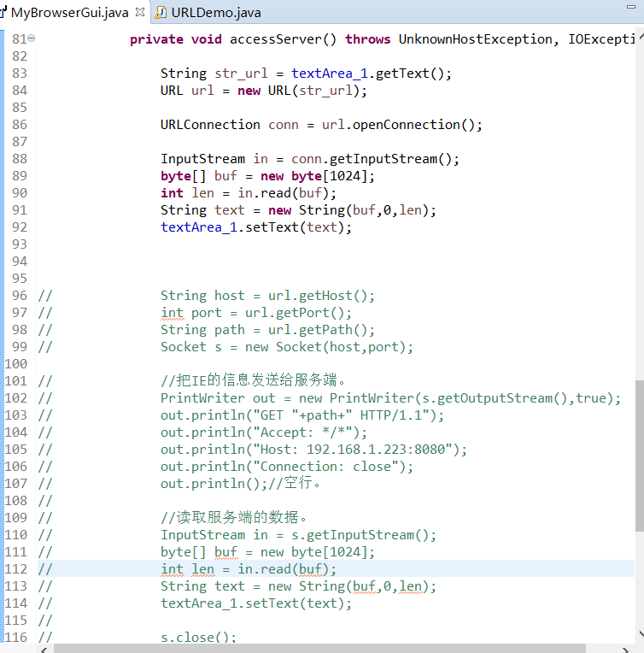The width and height of the screenshot is (644, 653).
Task: Click 'URL(str_url)' on line 84
Action: pos(313,91)
